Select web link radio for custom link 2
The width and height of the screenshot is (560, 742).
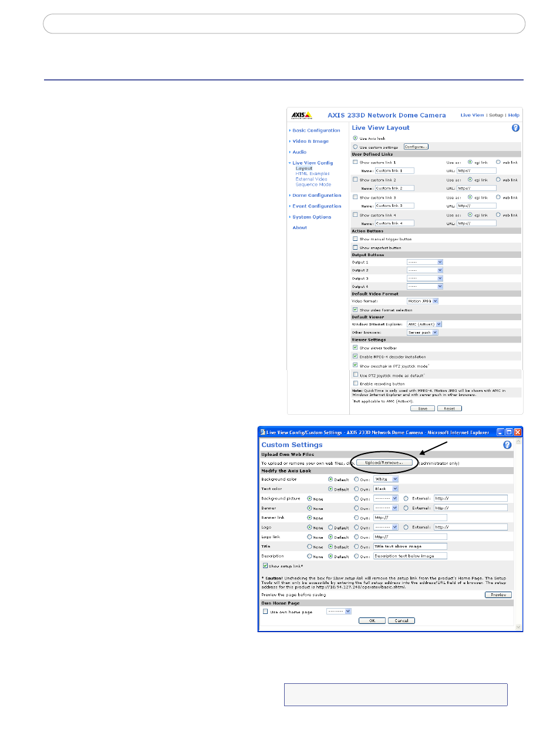coord(498,180)
